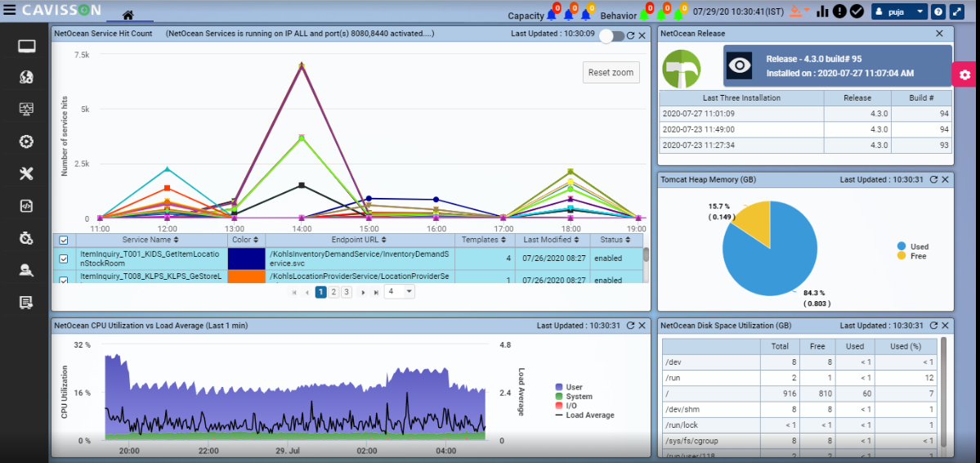Screen dimensions: 980x463
Task: Go to page 2 of services table
Action: tap(333, 291)
